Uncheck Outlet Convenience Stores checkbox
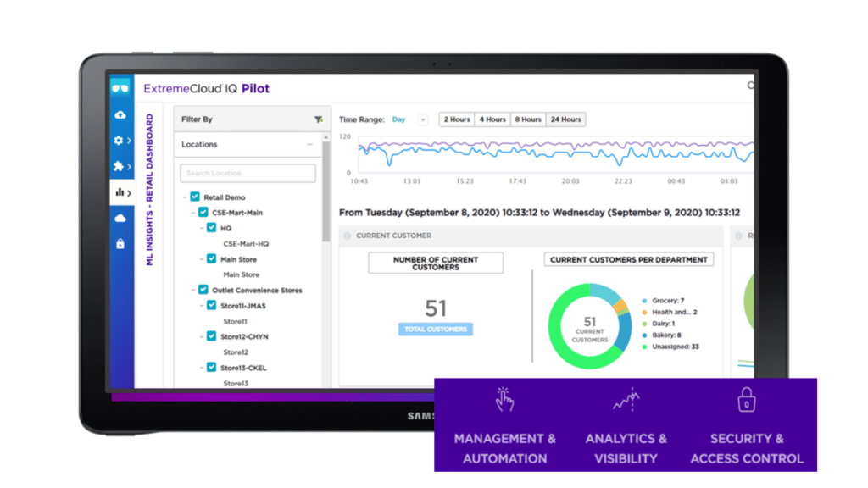Image resolution: width=868 pixels, height=488 pixels. point(203,290)
